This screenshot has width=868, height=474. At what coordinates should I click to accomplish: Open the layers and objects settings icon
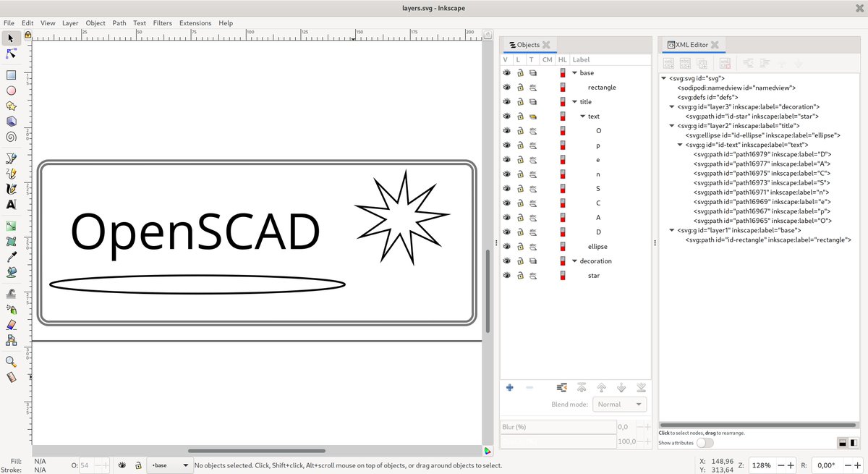point(561,388)
